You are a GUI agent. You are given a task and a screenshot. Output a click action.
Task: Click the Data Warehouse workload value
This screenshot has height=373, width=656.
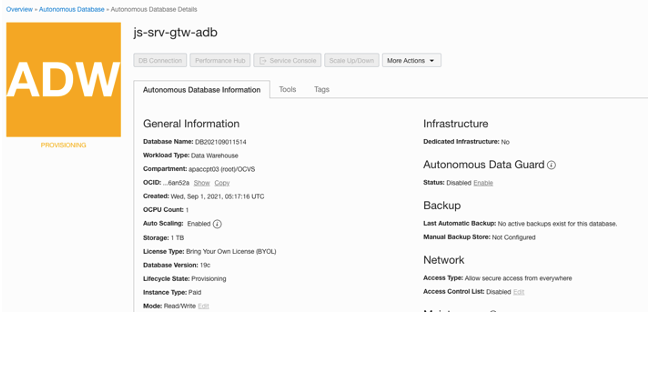215,156
